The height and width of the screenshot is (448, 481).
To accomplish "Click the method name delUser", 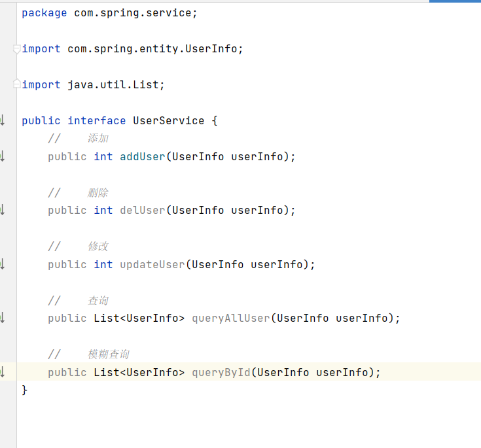I will pyautogui.click(x=143, y=211).
